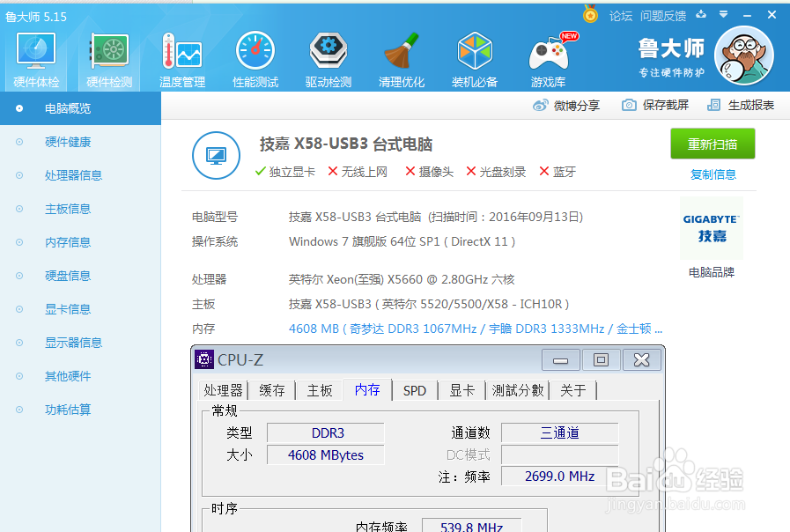Click green 重新扫描 rescan button
The height and width of the screenshot is (532, 790).
712,144
